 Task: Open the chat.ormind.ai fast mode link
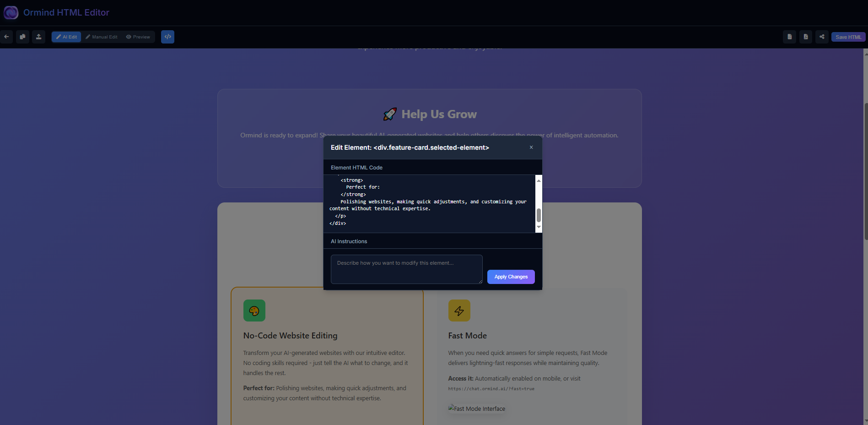491,389
